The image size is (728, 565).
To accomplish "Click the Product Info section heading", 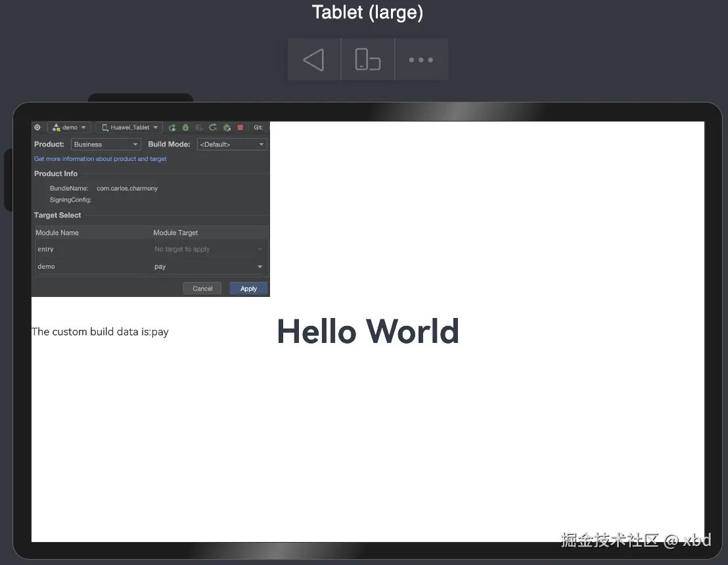I will [56, 173].
